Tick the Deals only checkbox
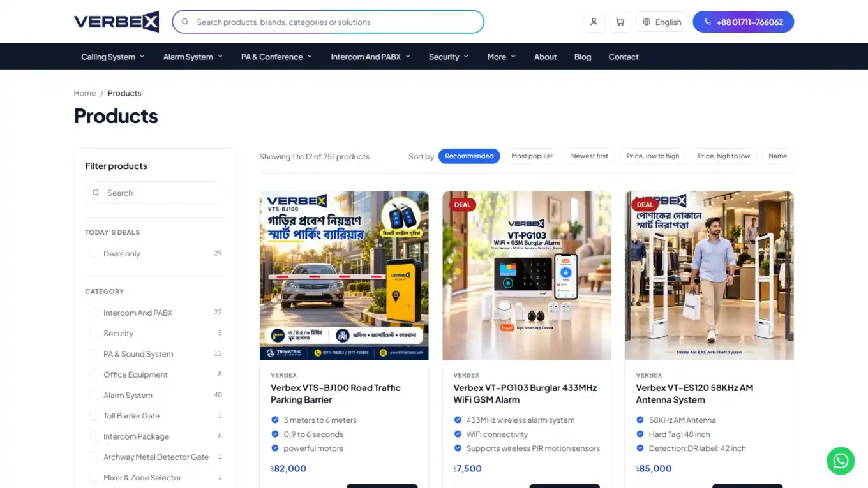The width and height of the screenshot is (868, 488). click(94, 254)
